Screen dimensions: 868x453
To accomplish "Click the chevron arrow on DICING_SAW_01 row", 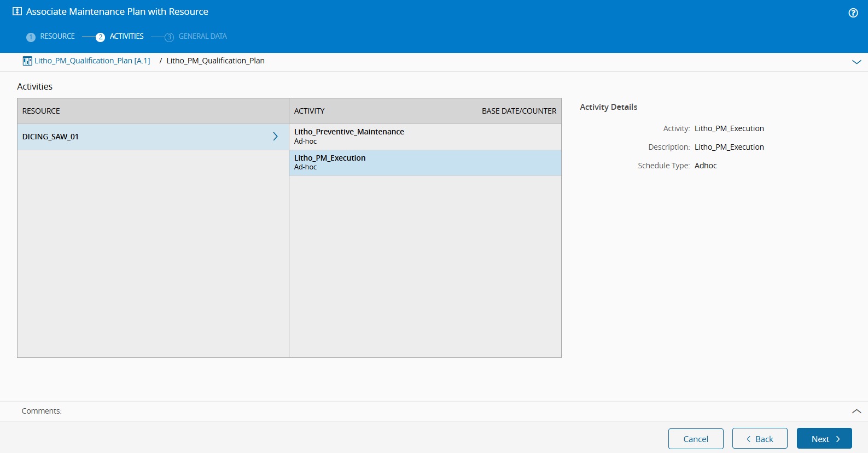I will tap(275, 137).
